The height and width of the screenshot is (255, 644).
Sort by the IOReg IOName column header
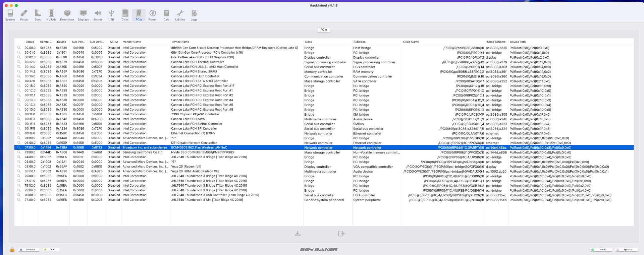click(x=496, y=42)
